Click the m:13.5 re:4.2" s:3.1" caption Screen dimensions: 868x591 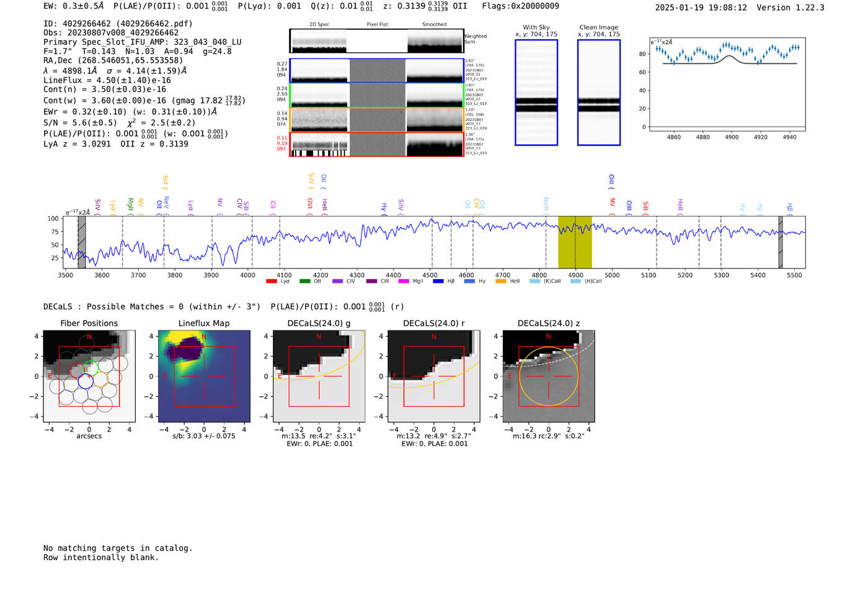pyautogui.click(x=319, y=436)
